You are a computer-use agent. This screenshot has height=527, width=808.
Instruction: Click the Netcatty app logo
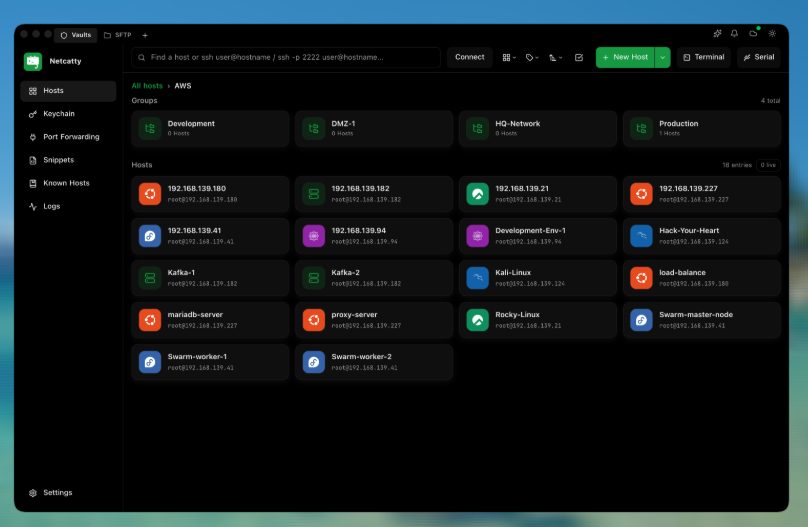33,61
